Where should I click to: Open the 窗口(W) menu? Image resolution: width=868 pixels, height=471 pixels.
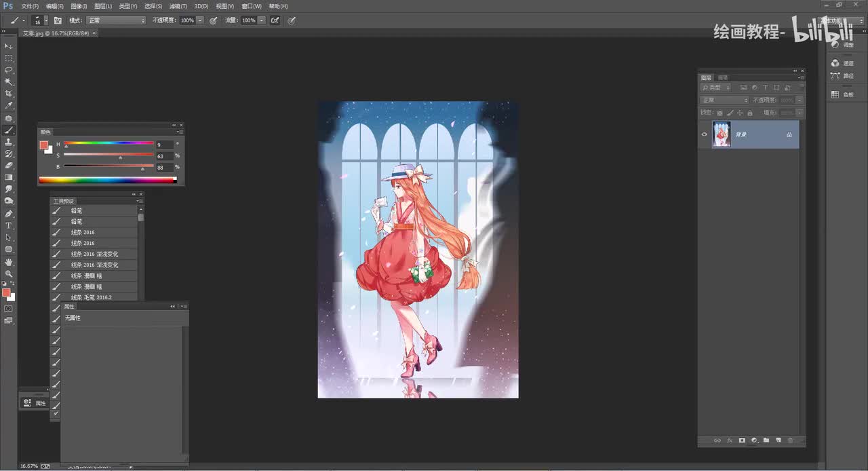[252, 6]
